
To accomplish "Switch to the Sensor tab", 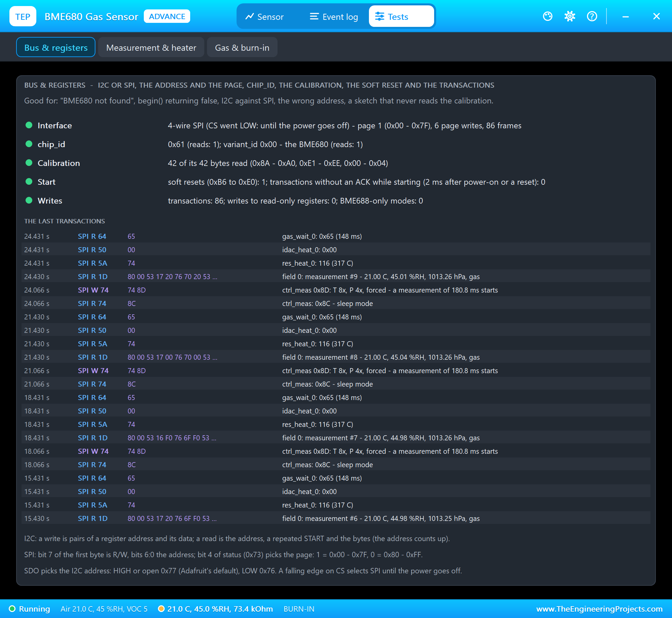I will click(264, 16).
